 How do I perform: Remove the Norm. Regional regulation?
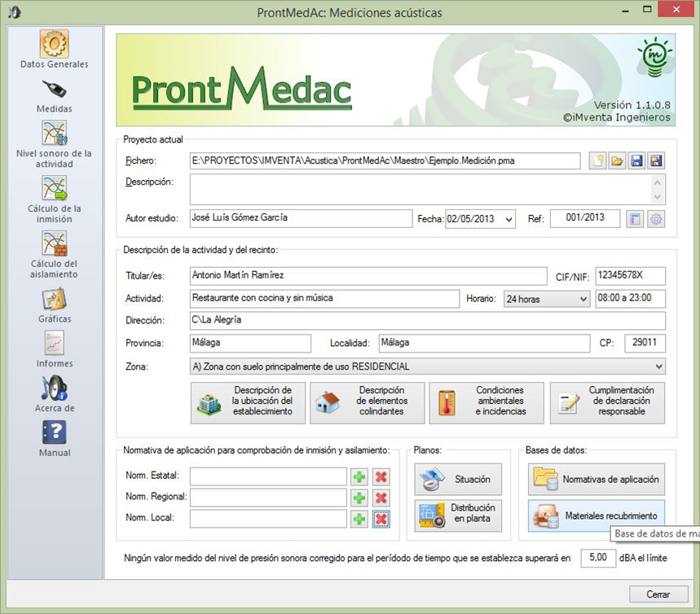coord(381,498)
